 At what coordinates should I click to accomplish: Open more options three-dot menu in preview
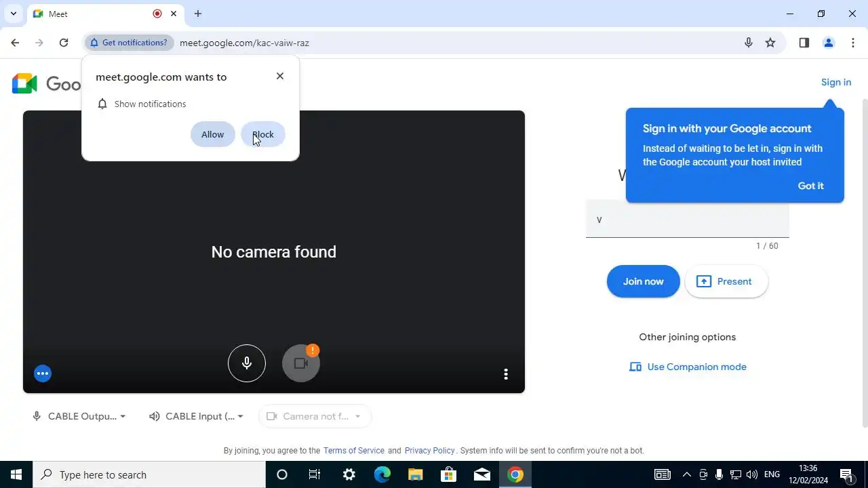point(505,374)
